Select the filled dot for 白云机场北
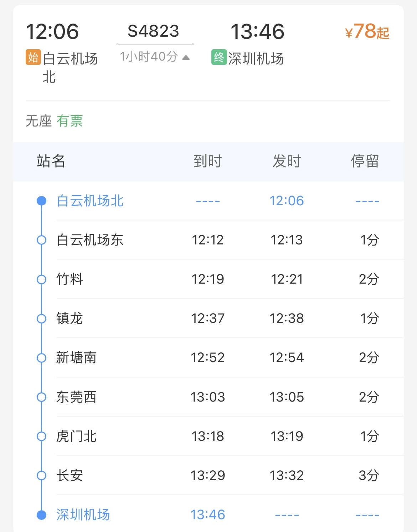 42,201
